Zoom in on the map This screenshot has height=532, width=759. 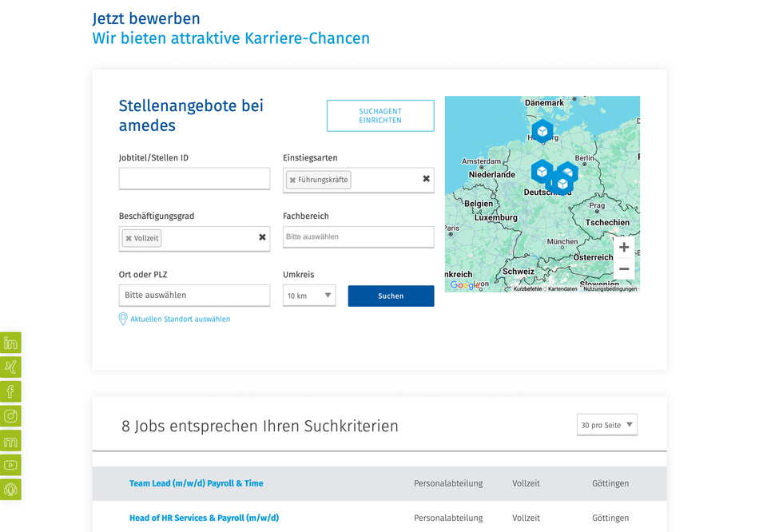(624, 248)
